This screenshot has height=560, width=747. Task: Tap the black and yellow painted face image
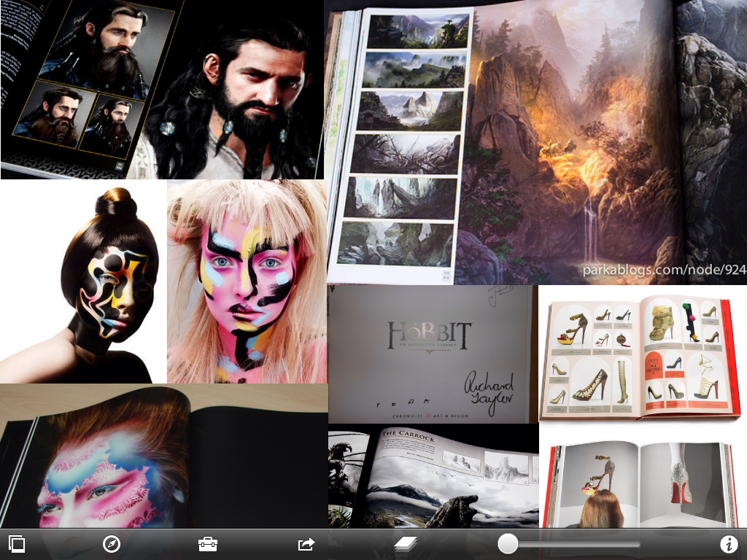[x=83, y=281]
